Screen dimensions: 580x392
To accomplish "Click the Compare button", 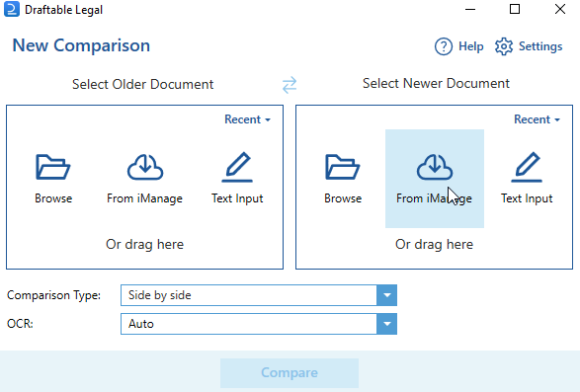I will click(290, 373).
